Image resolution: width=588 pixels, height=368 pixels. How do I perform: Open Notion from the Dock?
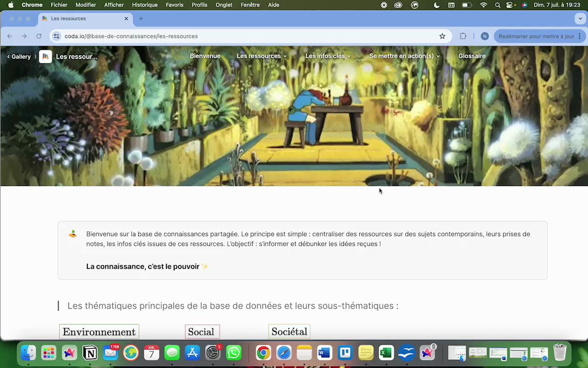[x=90, y=353]
